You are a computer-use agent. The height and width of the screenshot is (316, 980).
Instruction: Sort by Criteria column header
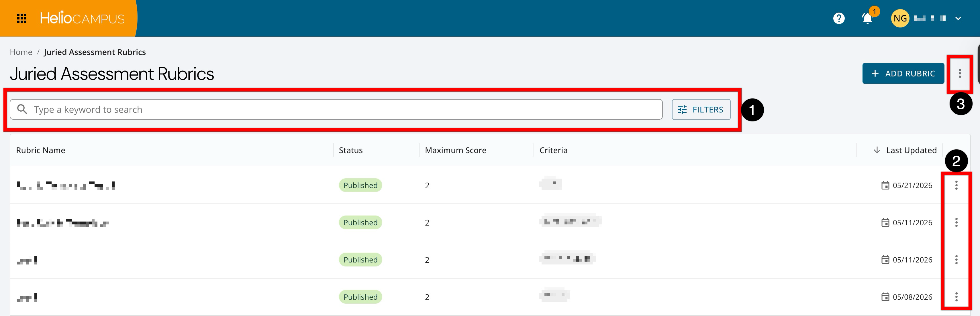[553, 150]
